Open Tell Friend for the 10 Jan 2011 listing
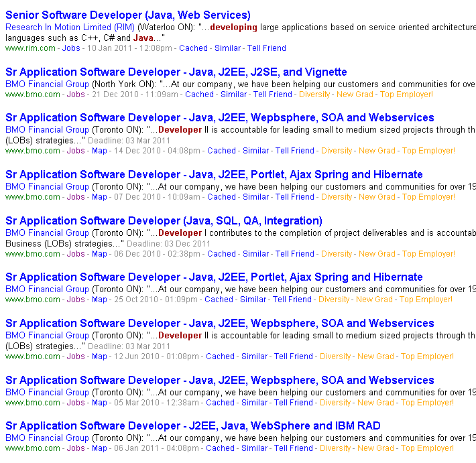Viewport: 476px width, 463px height. pos(266,48)
